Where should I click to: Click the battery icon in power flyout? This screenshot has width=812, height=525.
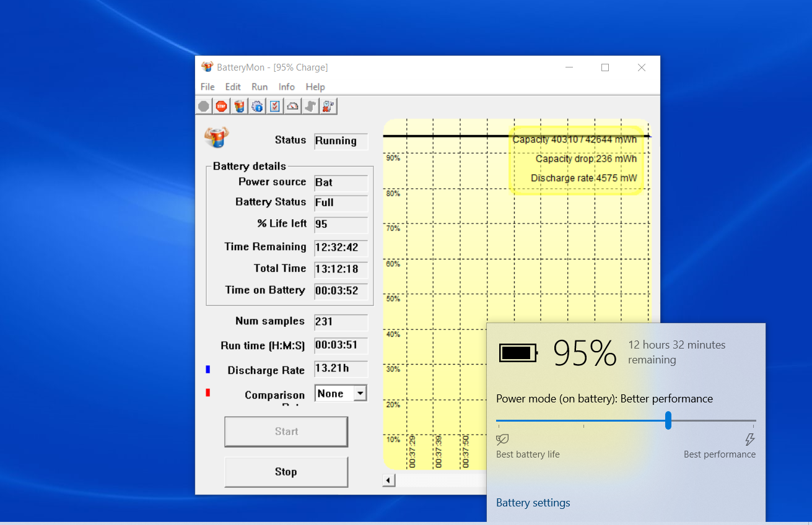coord(518,353)
